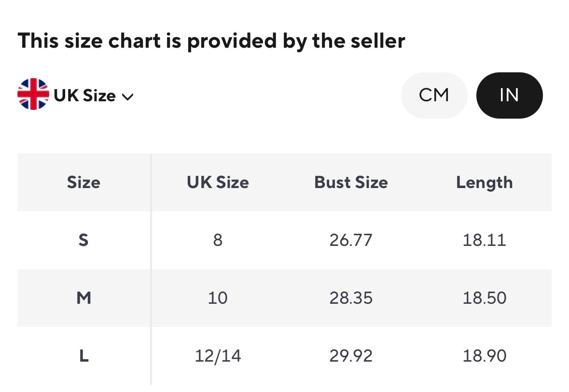Click the 12/14 UK size cell
The width and height of the screenshot is (569, 392).
click(x=218, y=356)
